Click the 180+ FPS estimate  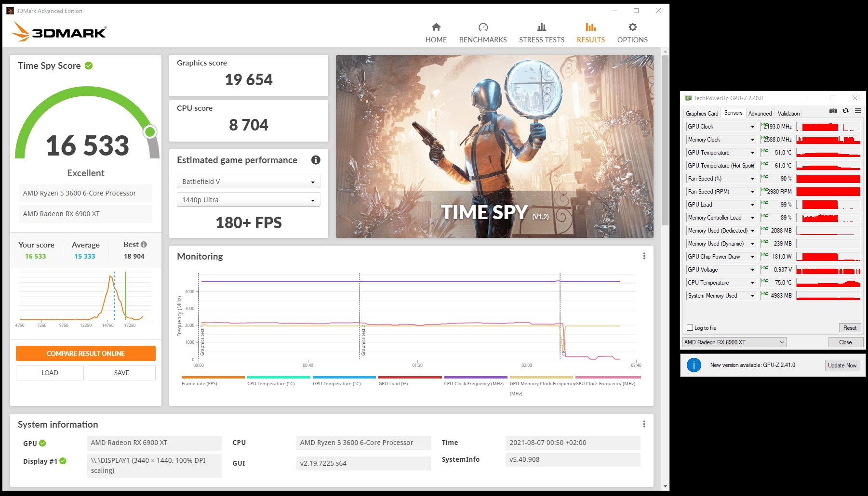[x=249, y=222]
